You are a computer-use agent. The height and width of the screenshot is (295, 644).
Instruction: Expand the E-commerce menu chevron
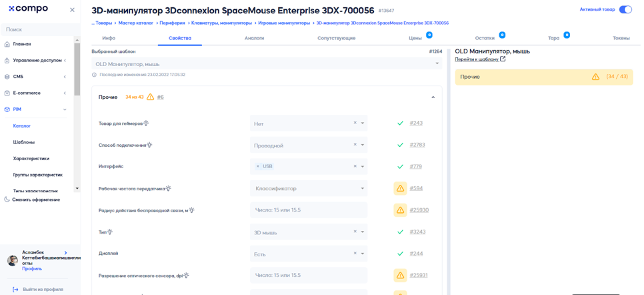tap(65, 93)
